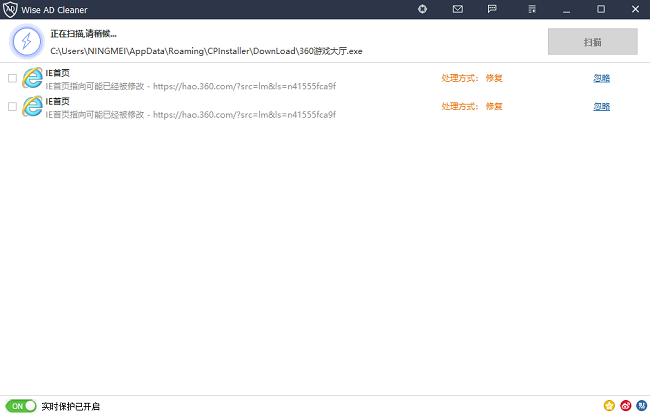Open the envelope mail icon in title bar
The image size is (650, 416).
tap(458, 9)
